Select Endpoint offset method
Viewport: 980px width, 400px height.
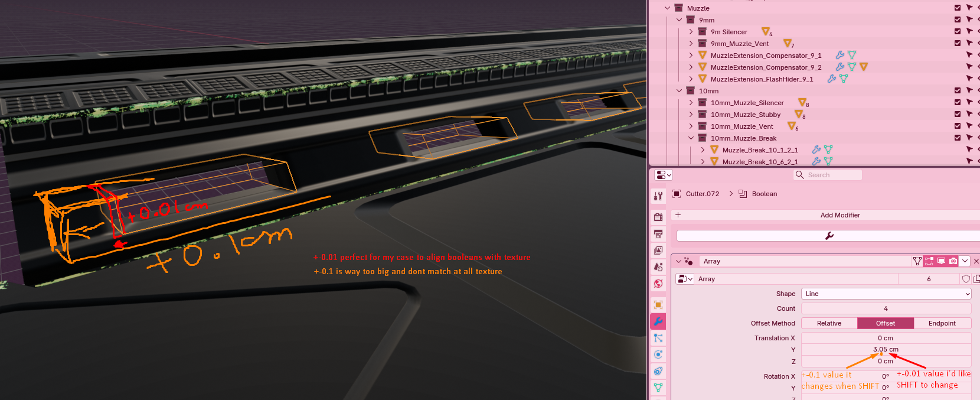pyautogui.click(x=942, y=323)
